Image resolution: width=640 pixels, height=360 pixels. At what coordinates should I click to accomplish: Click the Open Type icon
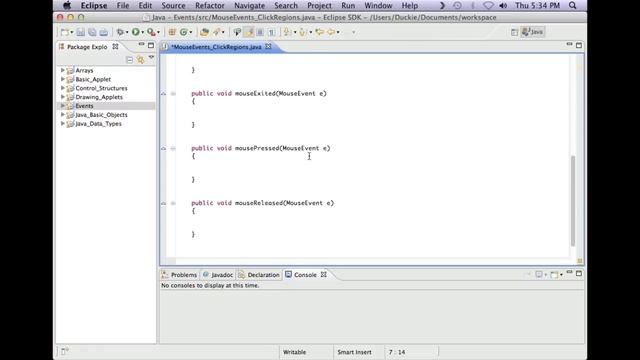tap(204, 32)
